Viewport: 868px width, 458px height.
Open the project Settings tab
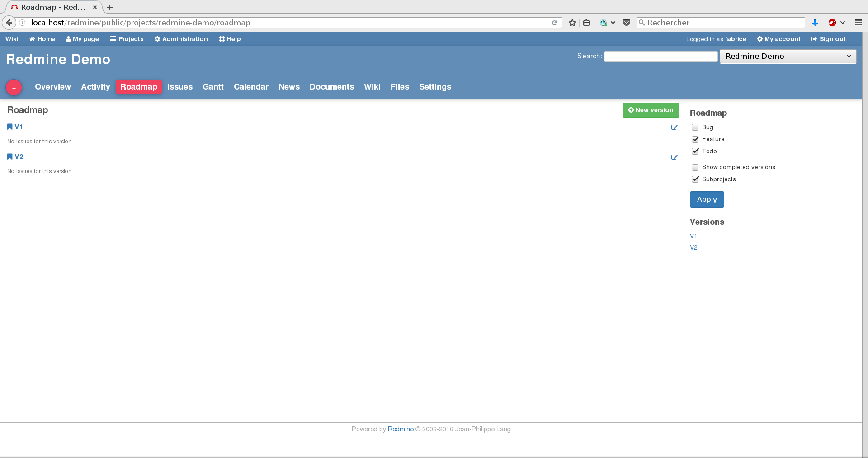pos(435,87)
